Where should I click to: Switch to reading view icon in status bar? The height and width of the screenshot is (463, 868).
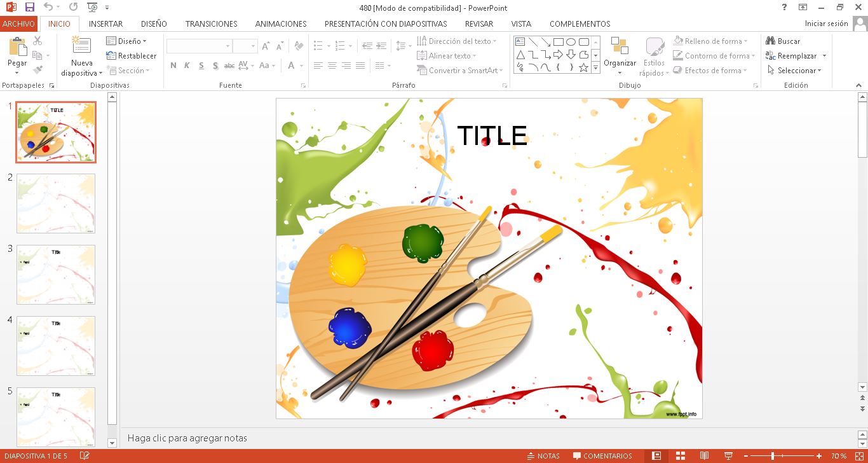tap(704, 456)
